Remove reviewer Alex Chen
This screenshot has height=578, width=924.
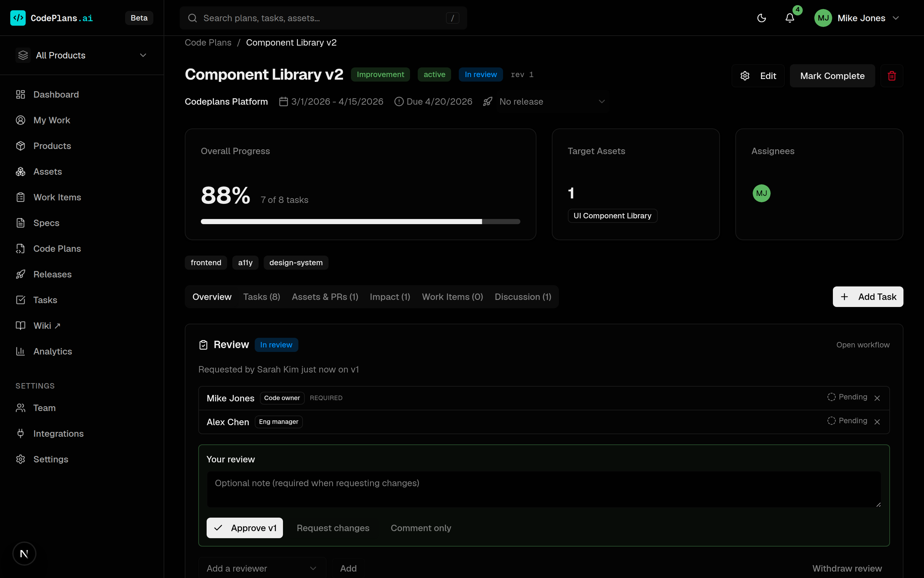point(877,422)
